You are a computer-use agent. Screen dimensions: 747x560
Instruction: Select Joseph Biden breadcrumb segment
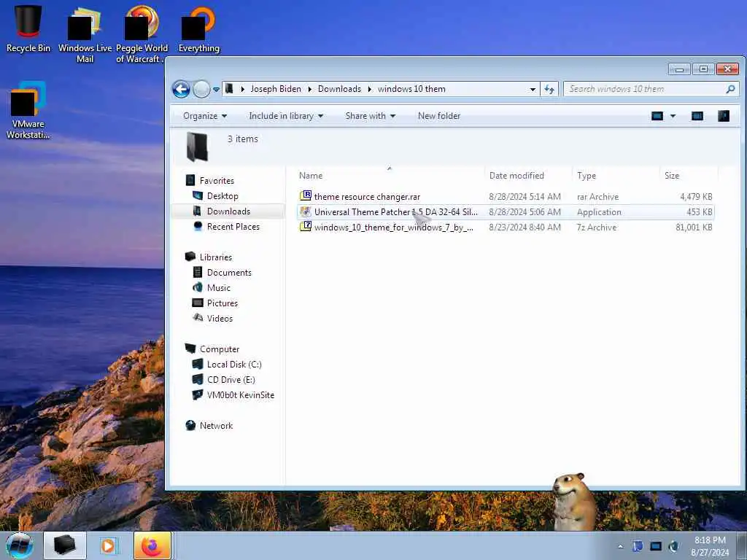(x=276, y=89)
